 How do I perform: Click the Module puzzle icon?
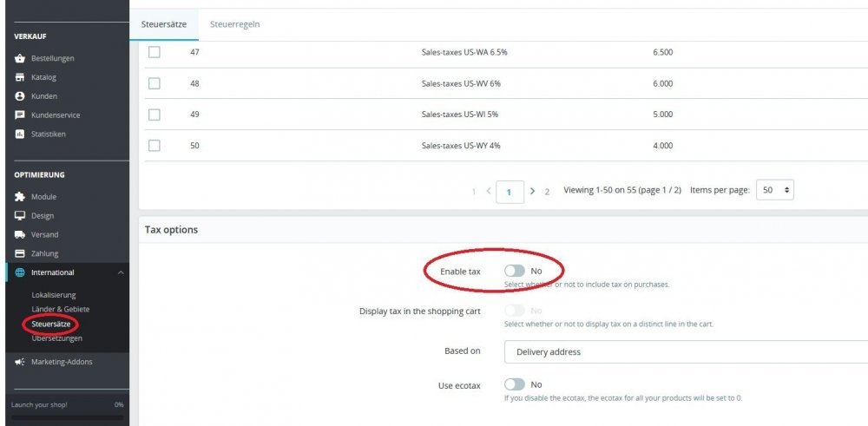(x=19, y=197)
